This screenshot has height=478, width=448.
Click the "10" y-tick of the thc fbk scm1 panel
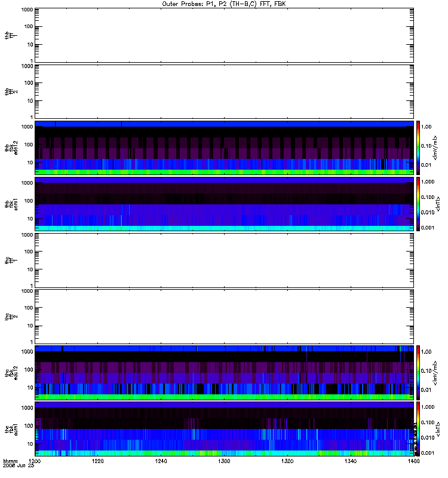[x=30, y=444]
